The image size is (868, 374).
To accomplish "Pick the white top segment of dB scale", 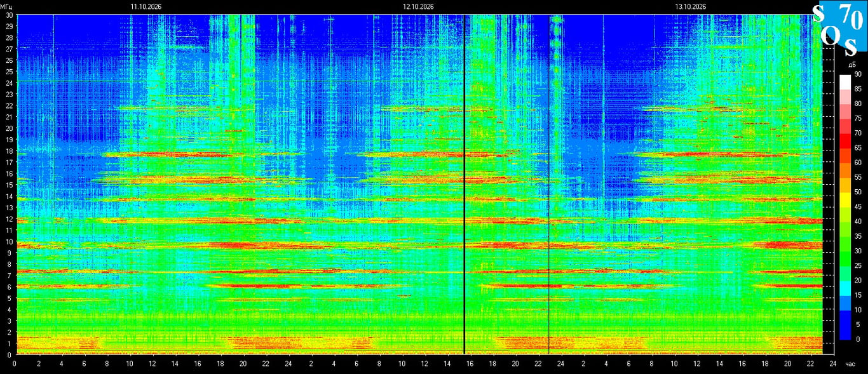I will (x=844, y=82).
